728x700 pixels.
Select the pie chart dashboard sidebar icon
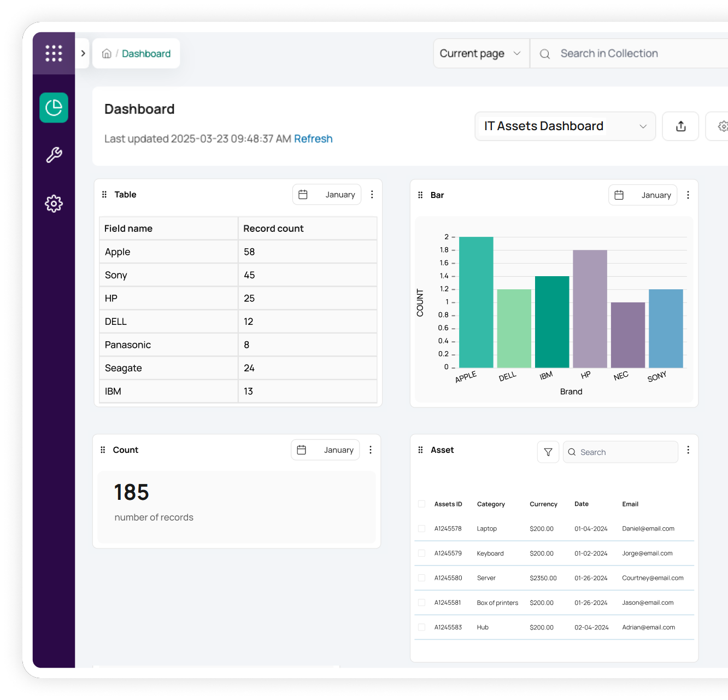pyautogui.click(x=54, y=108)
